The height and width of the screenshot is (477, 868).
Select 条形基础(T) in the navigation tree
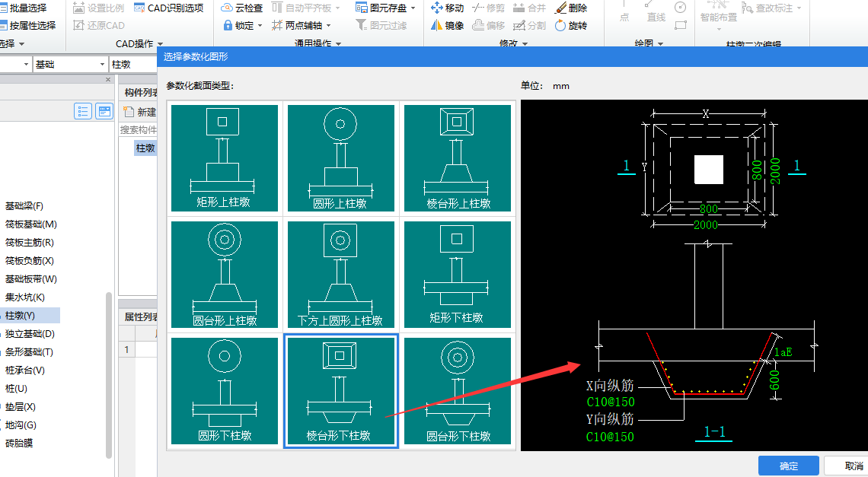[x=30, y=352]
